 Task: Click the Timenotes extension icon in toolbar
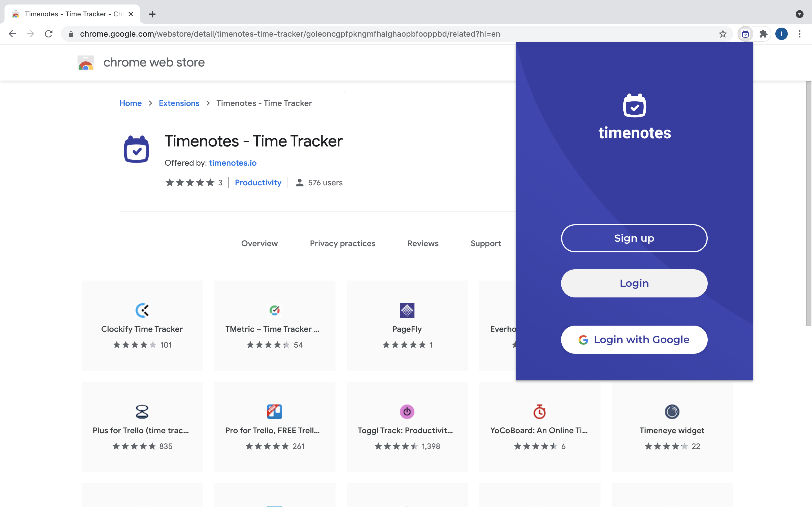pos(745,34)
